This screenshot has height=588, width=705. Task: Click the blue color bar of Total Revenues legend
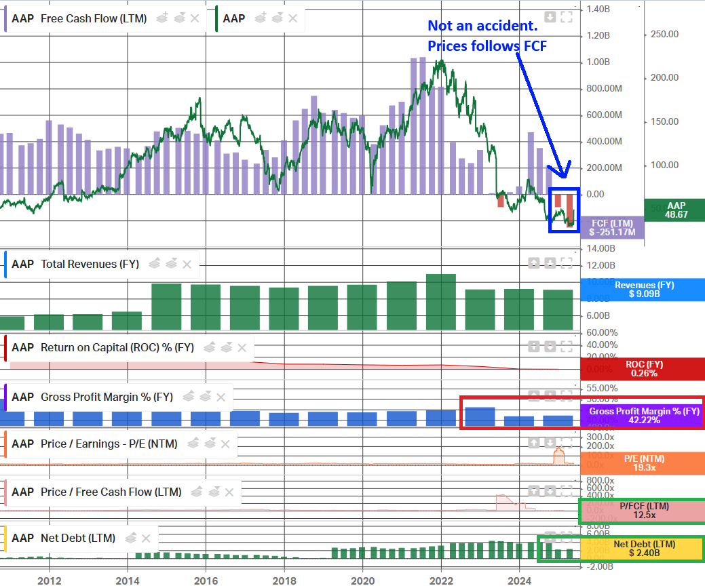[x=5, y=264]
